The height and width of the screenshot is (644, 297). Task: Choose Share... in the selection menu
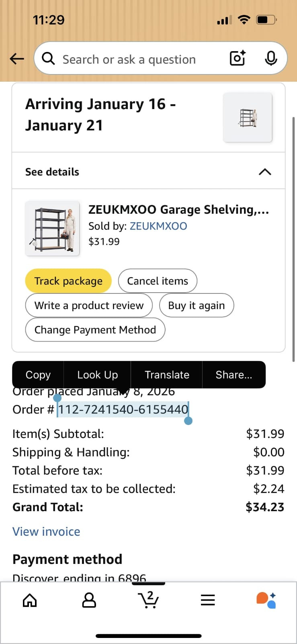(x=234, y=375)
